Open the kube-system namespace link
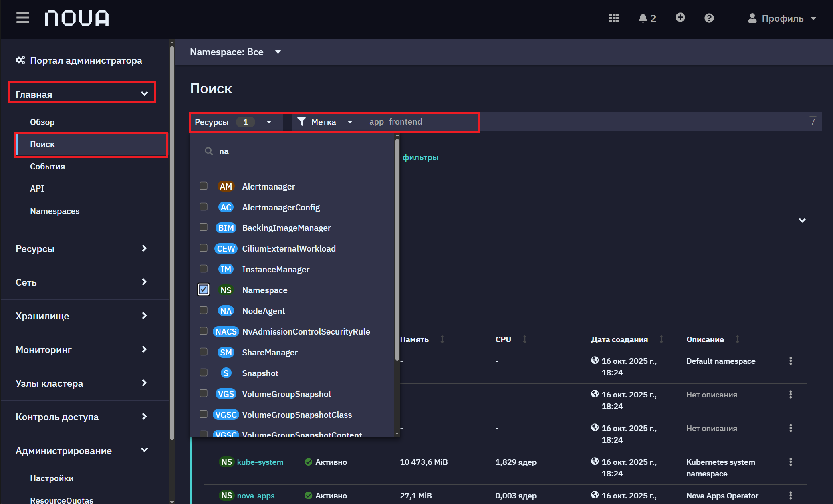The height and width of the screenshot is (504, 833). [260, 462]
